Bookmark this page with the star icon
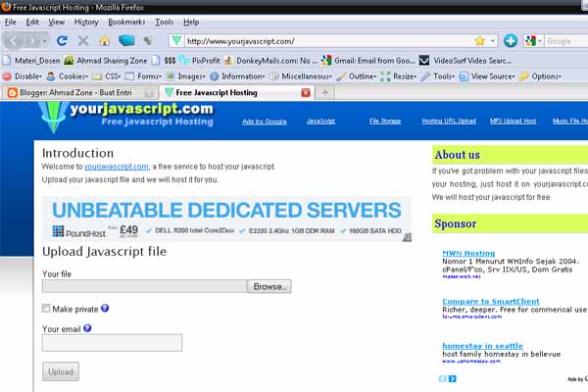 point(479,41)
